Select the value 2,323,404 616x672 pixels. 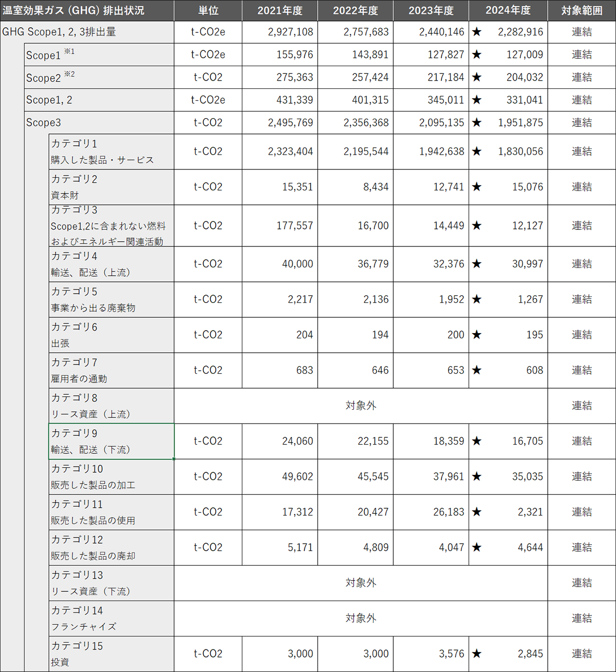click(x=291, y=151)
